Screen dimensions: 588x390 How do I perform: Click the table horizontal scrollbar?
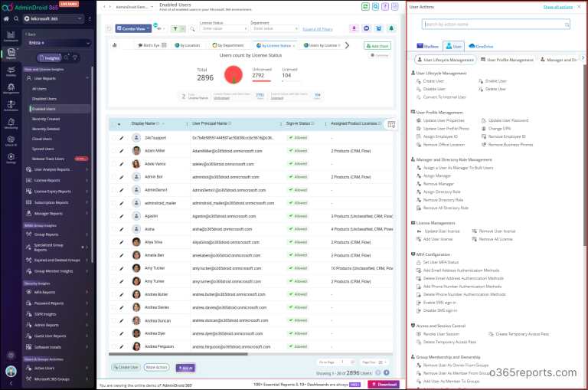[178, 354]
